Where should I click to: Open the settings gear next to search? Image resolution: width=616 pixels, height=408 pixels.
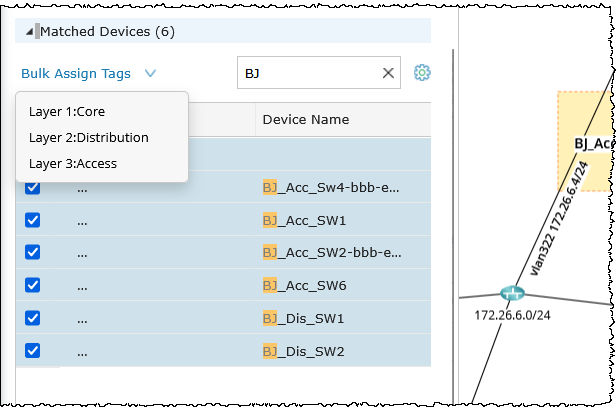(x=422, y=73)
